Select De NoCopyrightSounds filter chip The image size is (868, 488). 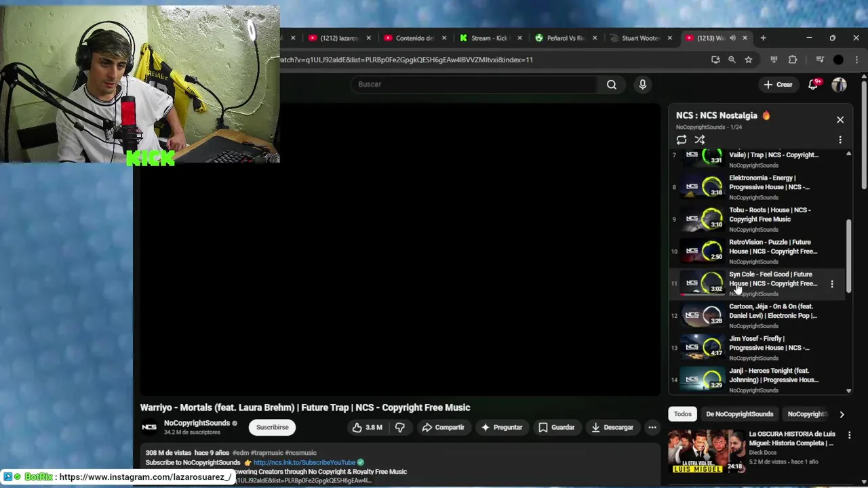pos(739,414)
